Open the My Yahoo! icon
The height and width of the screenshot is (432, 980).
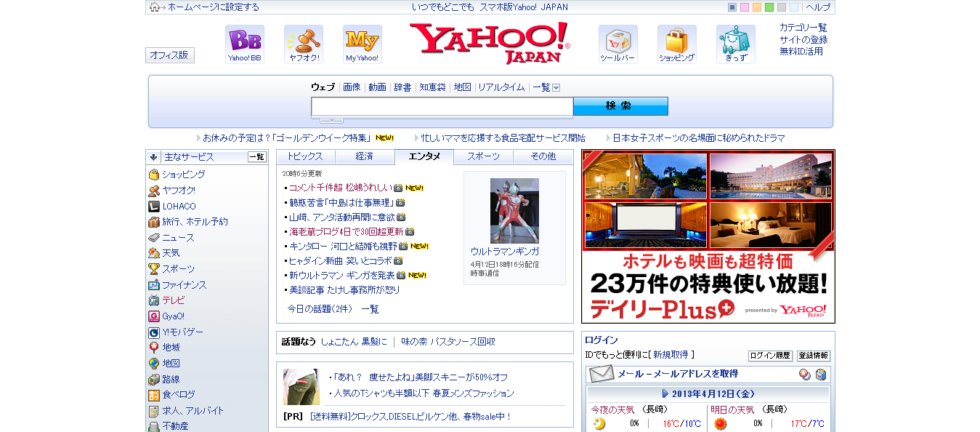363,44
